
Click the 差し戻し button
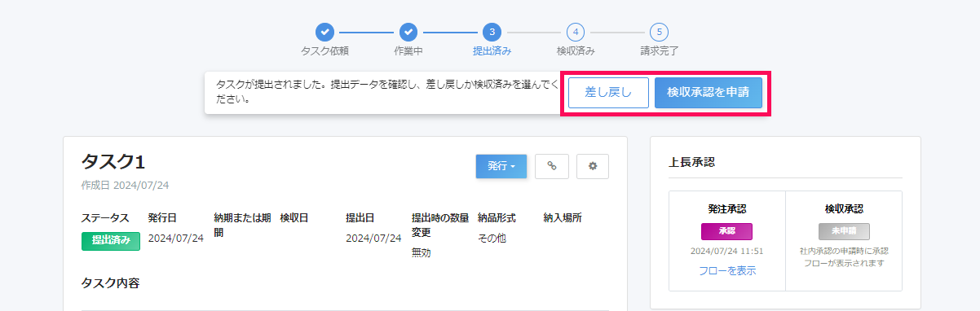point(608,93)
